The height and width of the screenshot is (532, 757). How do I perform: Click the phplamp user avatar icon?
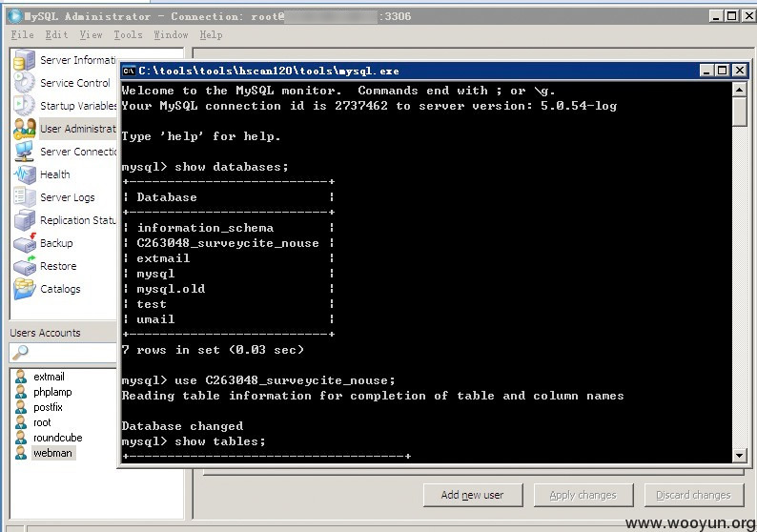click(x=21, y=392)
